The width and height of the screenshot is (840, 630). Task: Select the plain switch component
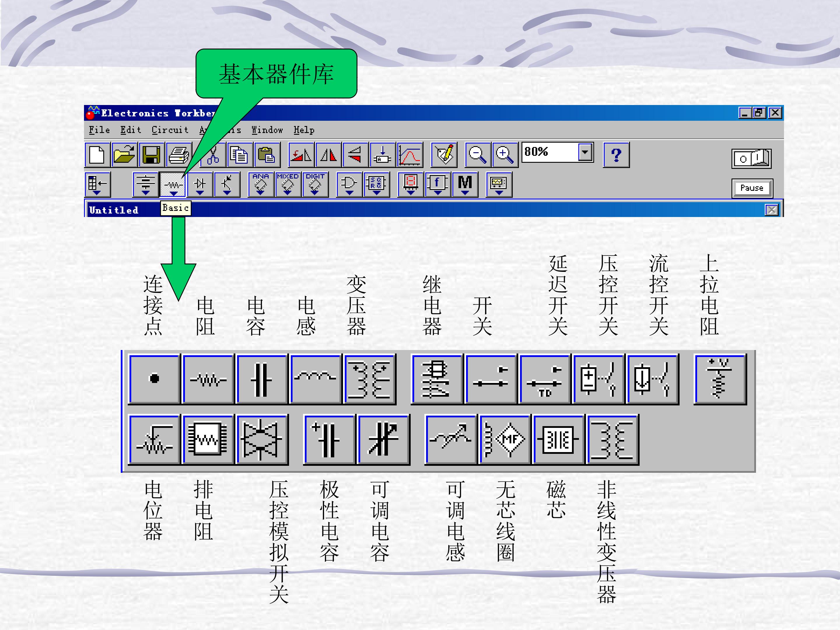point(491,379)
